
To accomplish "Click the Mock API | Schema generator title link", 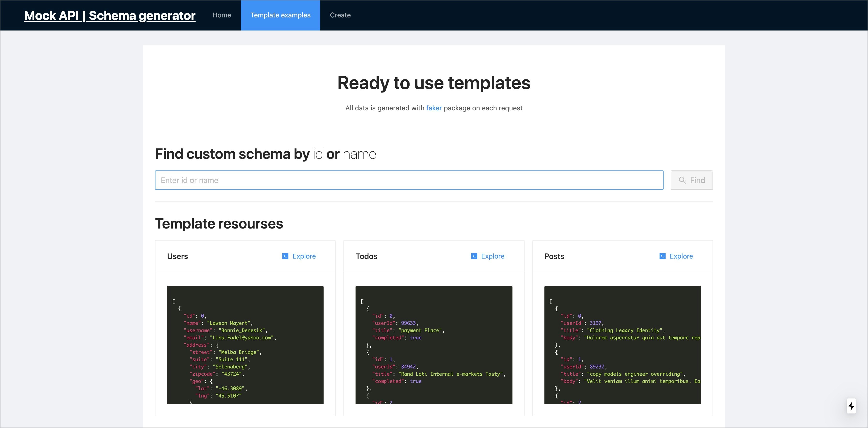I will [x=109, y=15].
